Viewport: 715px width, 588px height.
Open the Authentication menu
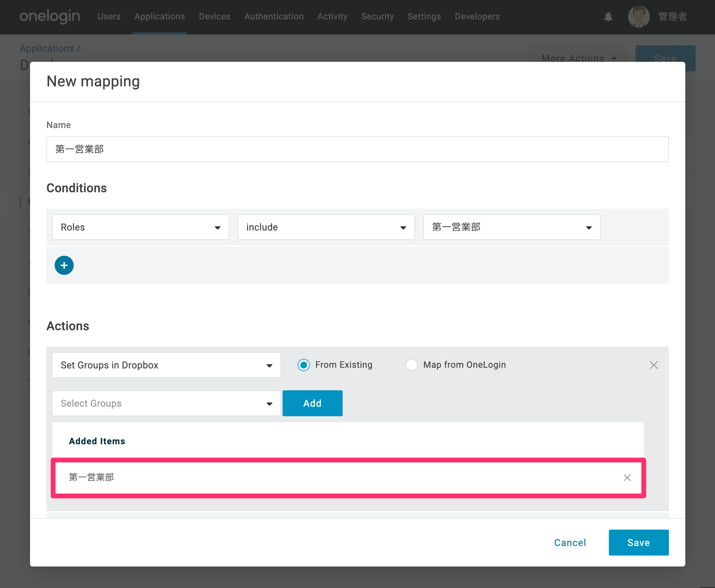274,16
